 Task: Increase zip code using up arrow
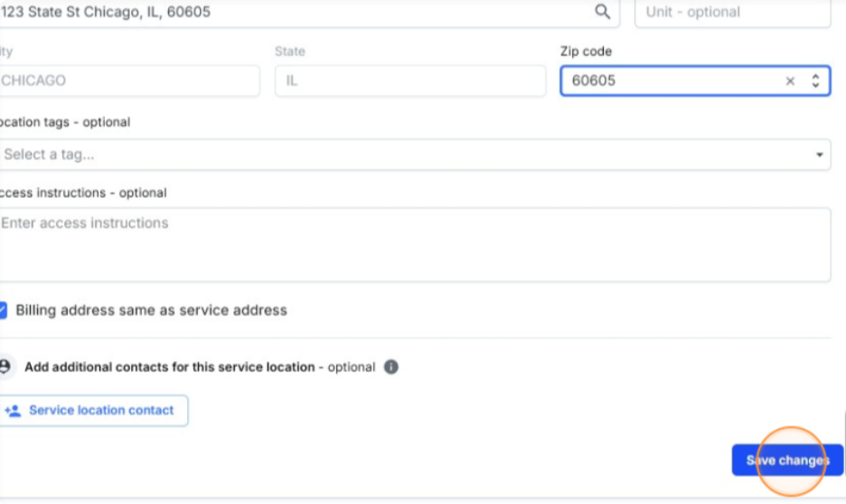[x=815, y=77]
